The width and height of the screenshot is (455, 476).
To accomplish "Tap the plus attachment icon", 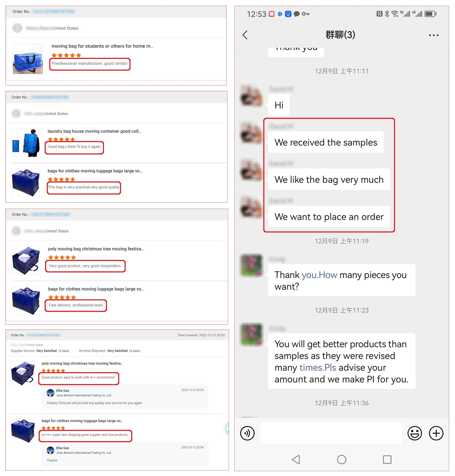I will (436, 433).
